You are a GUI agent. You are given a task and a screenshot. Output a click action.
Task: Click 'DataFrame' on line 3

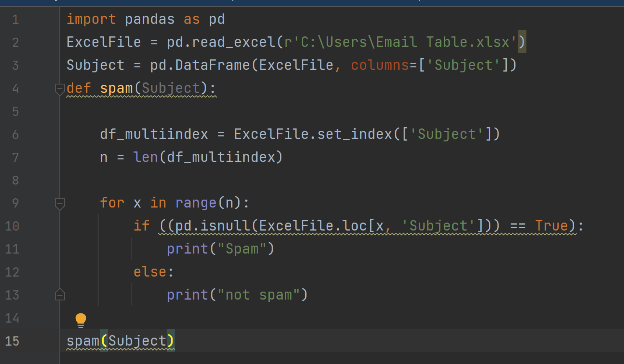click(213, 65)
